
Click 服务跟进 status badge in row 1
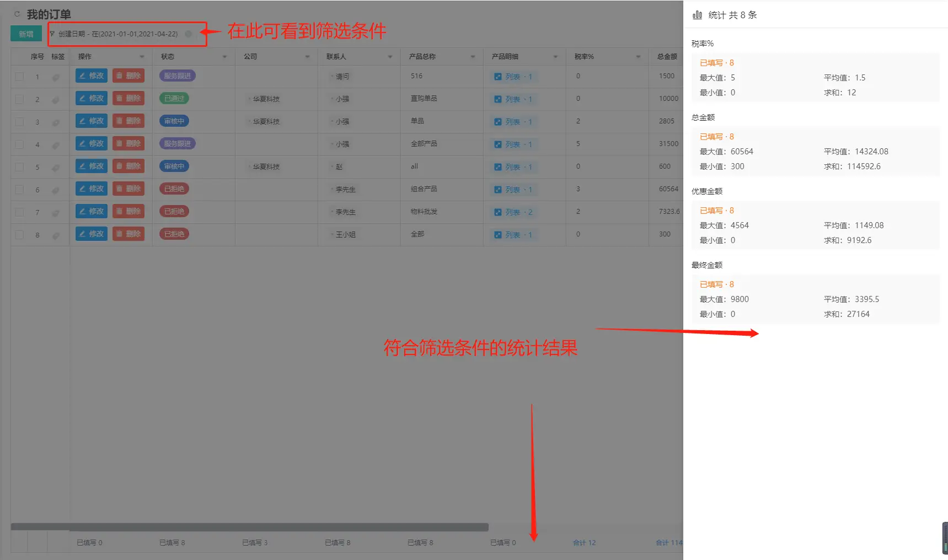[x=178, y=76]
